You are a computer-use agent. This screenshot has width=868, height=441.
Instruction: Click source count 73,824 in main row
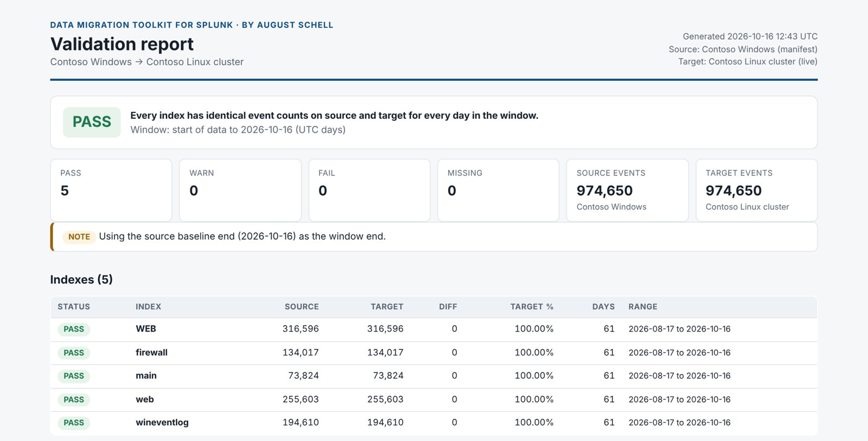[303, 375]
